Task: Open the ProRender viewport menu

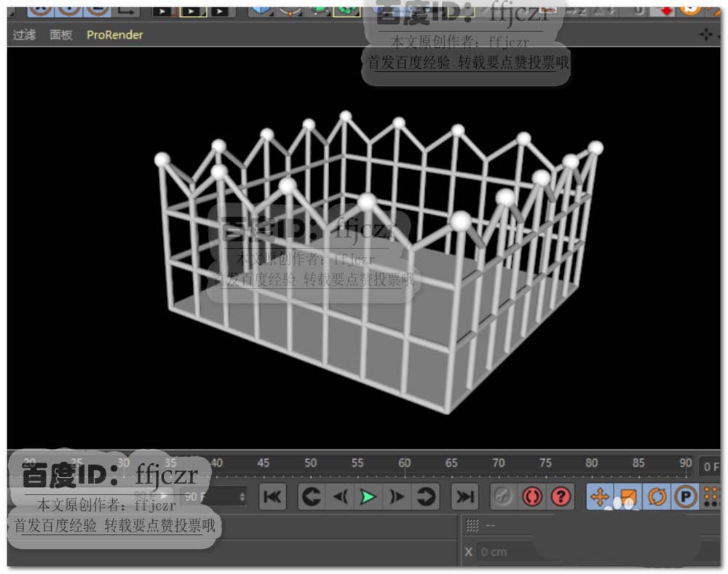Action: pos(115,35)
